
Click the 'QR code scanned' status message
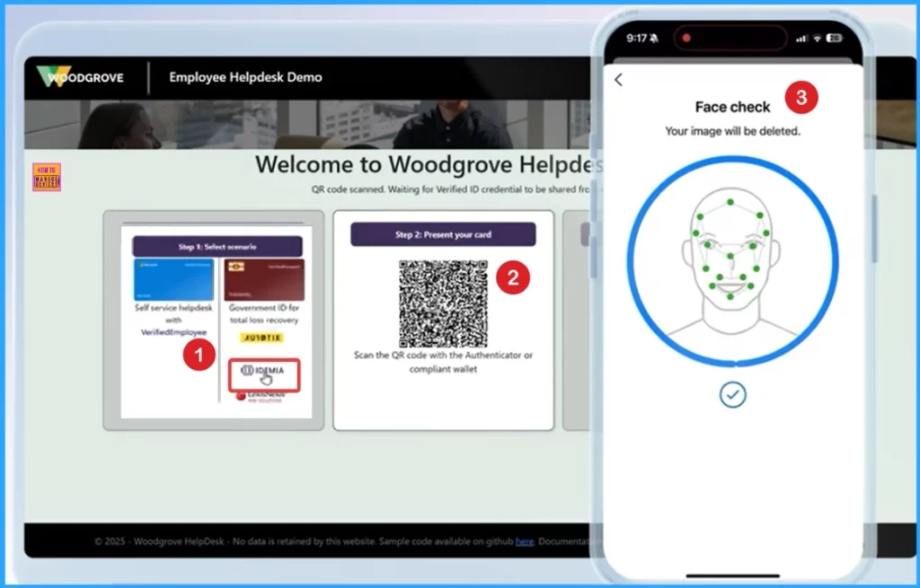(449, 189)
